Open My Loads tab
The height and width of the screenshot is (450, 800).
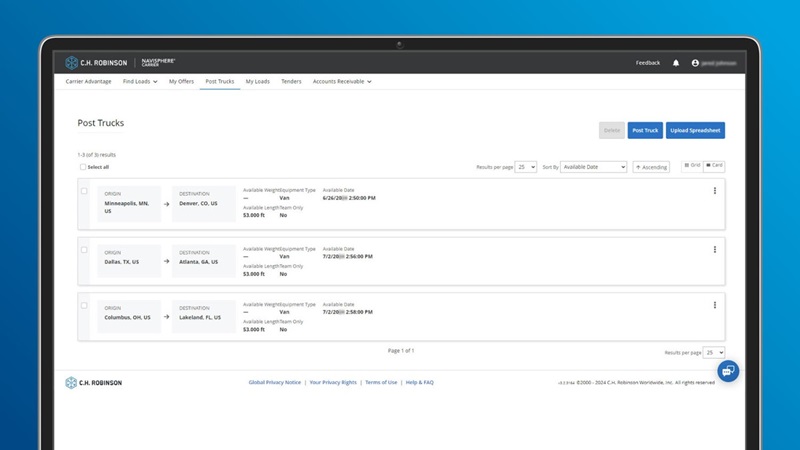[x=258, y=82]
